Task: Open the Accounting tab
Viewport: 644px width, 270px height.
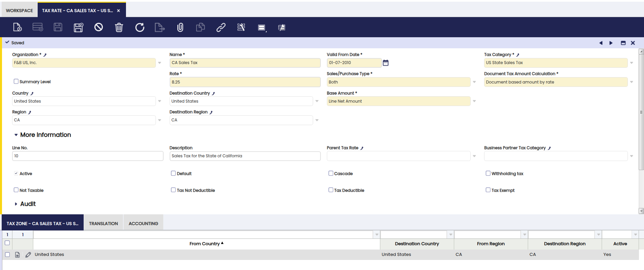Action: click(x=143, y=223)
